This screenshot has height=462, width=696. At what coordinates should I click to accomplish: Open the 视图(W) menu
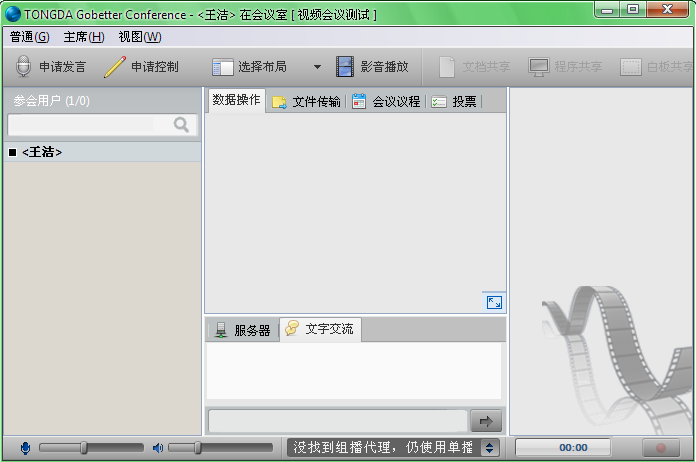tap(140, 37)
